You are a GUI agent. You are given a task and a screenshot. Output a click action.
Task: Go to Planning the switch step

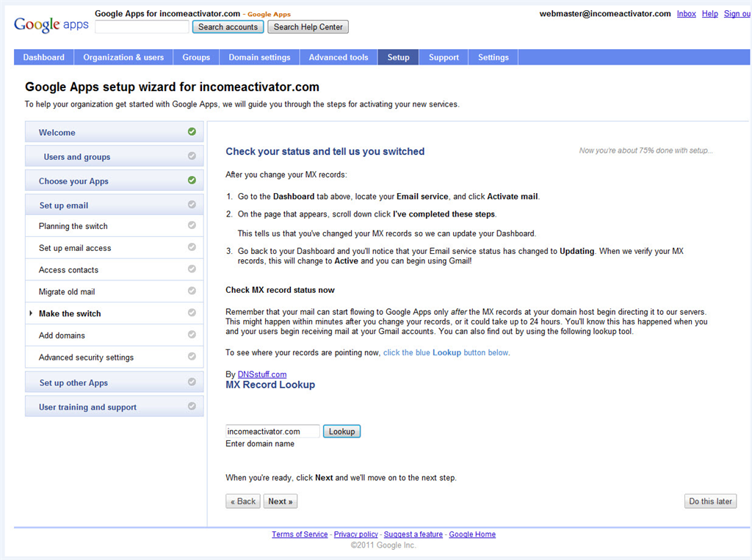pos(114,226)
